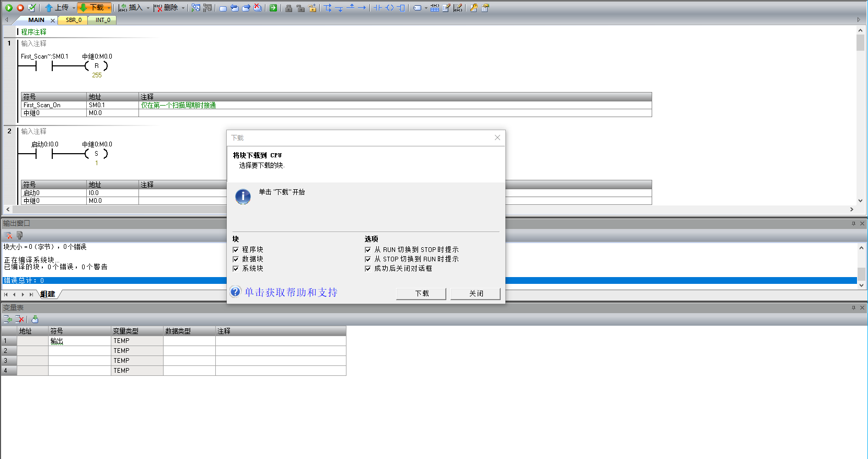This screenshot has width=868, height=459.
Task: Click the 删除 delete button
Action: [x=166, y=8]
